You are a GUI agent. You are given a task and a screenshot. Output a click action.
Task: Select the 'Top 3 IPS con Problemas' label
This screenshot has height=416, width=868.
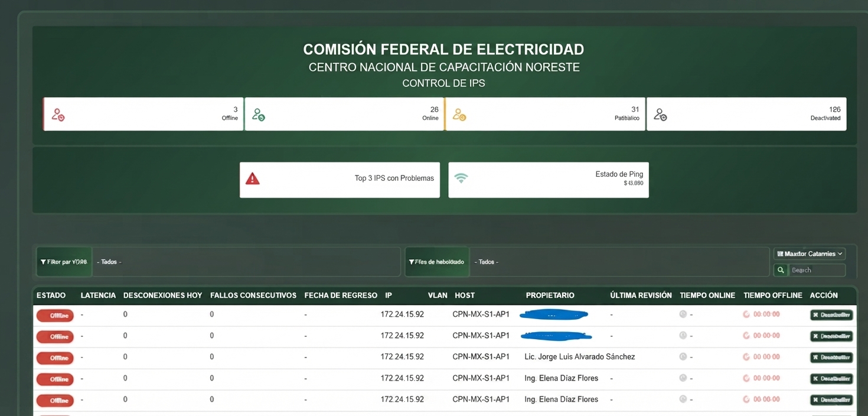point(394,178)
